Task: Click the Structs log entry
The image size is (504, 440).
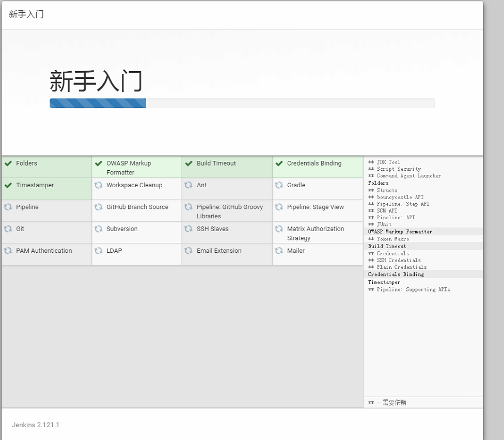Action: 383,190
